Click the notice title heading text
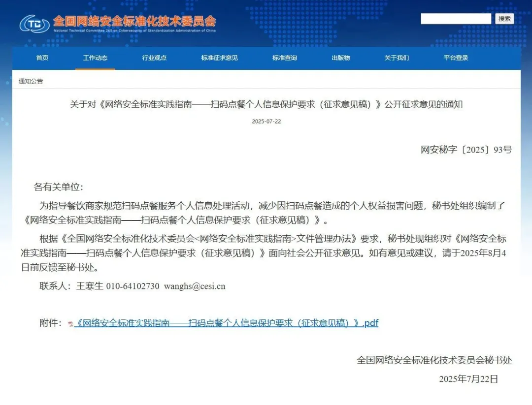532x405 pixels. (266, 104)
